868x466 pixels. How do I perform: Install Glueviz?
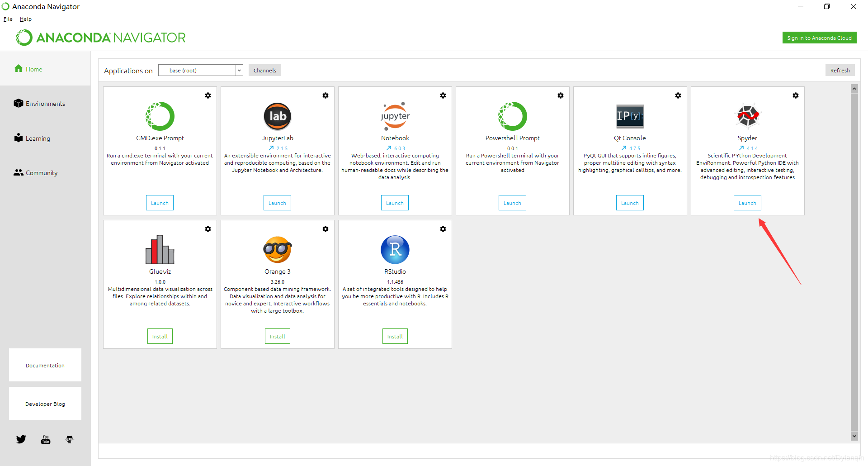tap(160, 336)
